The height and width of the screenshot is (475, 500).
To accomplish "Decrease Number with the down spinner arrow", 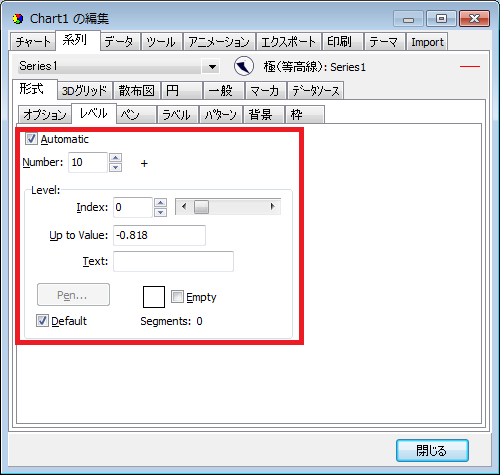I will 116,167.
